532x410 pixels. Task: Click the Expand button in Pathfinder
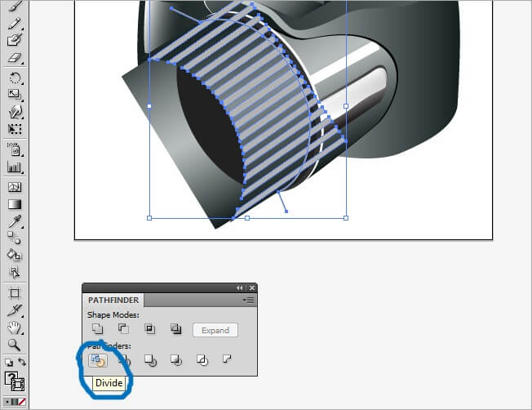(215, 330)
